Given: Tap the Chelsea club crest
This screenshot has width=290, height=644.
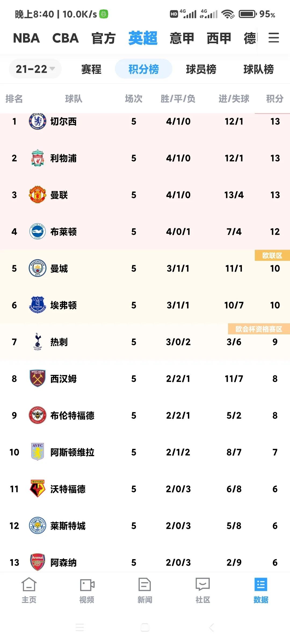Looking at the screenshot, I should (38, 121).
